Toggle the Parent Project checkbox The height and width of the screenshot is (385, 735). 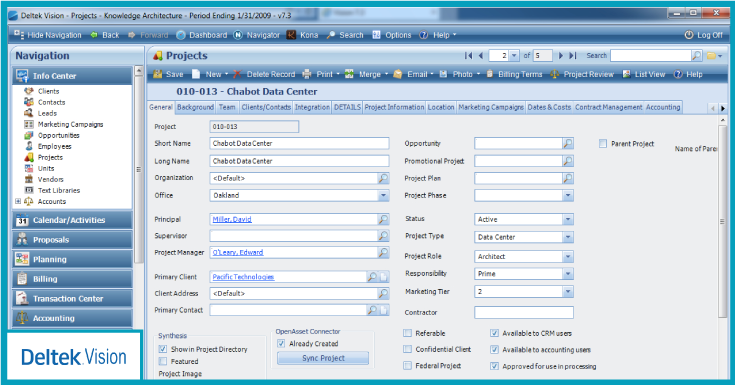[x=603, y=143]
